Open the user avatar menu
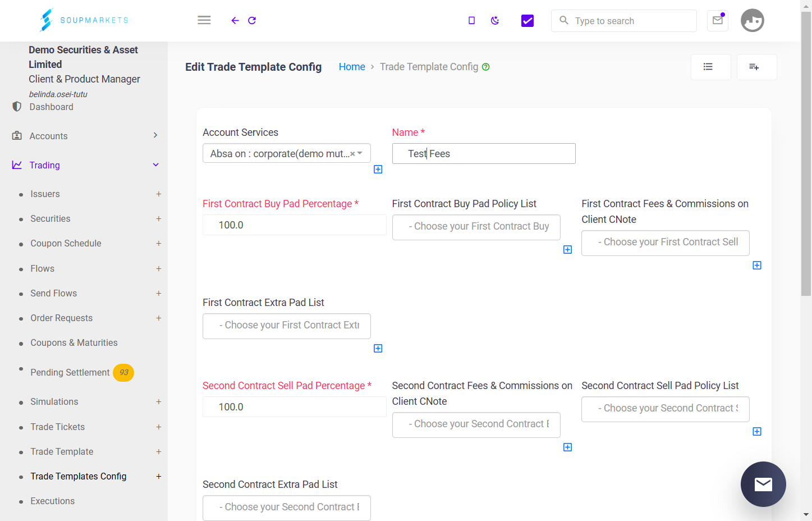Viewport: 812px width, 521px height. (x=753, y=21)
